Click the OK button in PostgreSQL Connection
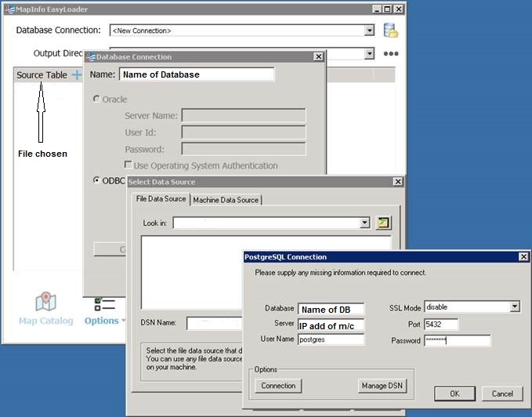This screenshot has height=417, width=532. coord(454,393)
